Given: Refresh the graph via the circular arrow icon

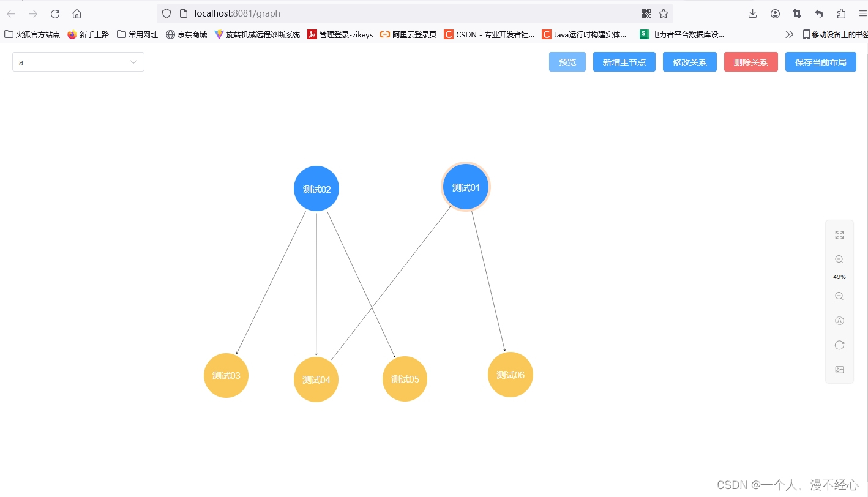Looking at the screenshot, I should [x=839, y=345].
